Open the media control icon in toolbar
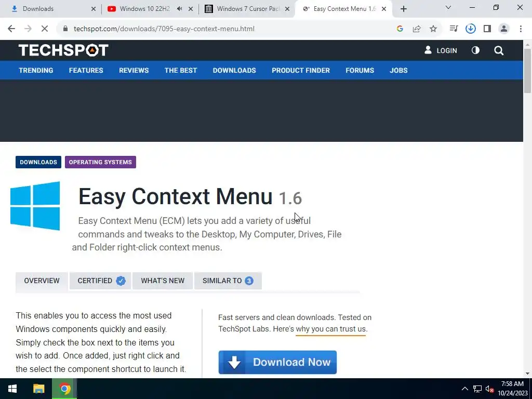 (x=454, y=29)
